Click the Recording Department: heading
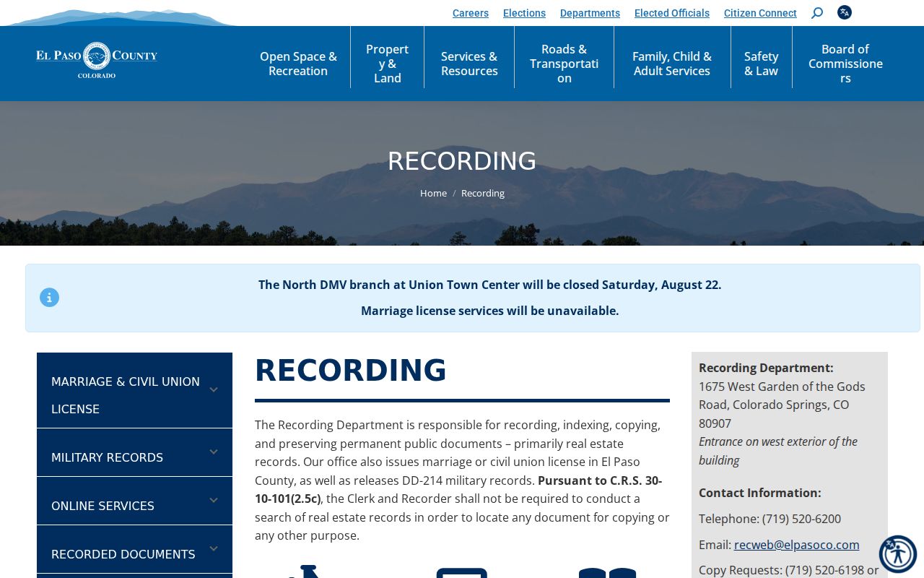Screen dimensions: 924x578 pyautogui.click(x=766, y=368)
